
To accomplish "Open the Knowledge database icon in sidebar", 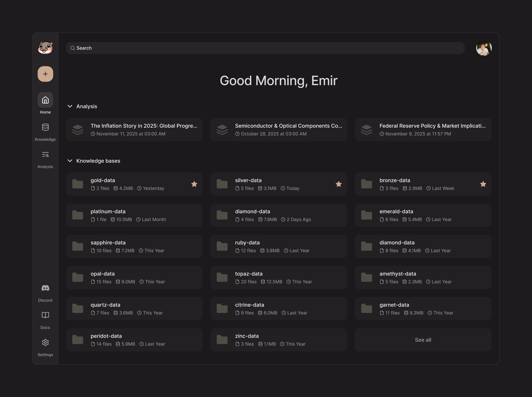I will 45,127.
